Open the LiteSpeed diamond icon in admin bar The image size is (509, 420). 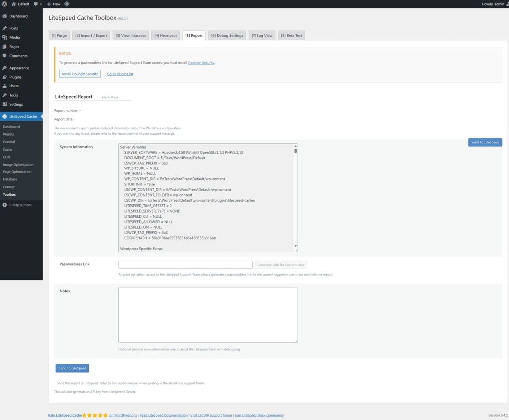point(67,4)
